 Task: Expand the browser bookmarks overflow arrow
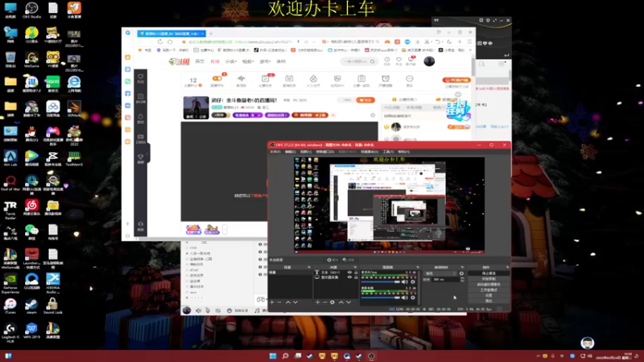coord(470,50)
